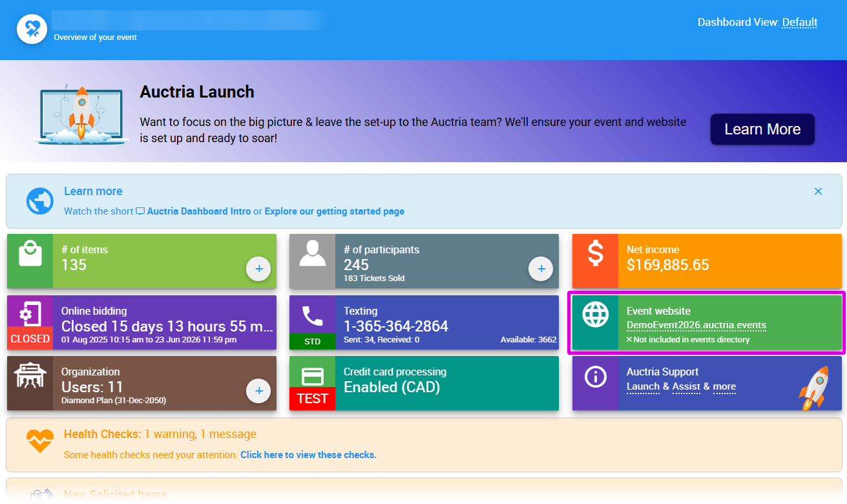This screenshot has width=847, height=504.
Task: Click the Organization building icon
Action: click(30, 376)
